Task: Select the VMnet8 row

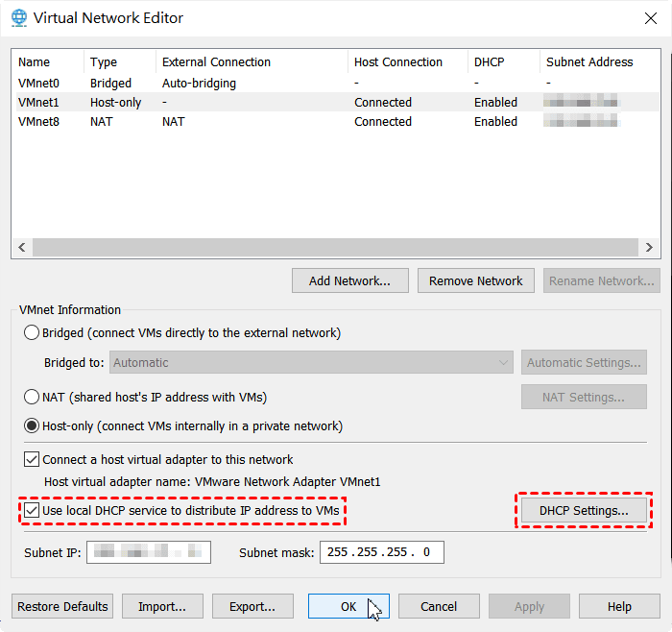Action: click(338, 121)
